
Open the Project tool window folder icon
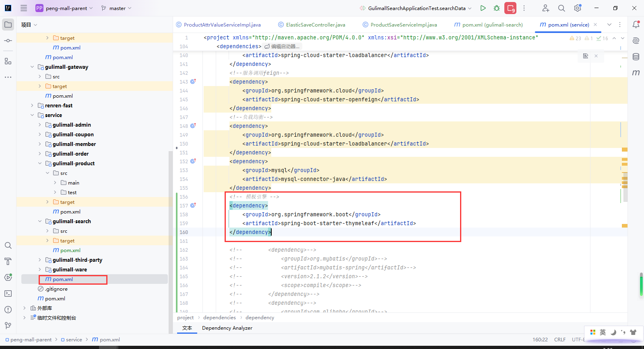8,25
